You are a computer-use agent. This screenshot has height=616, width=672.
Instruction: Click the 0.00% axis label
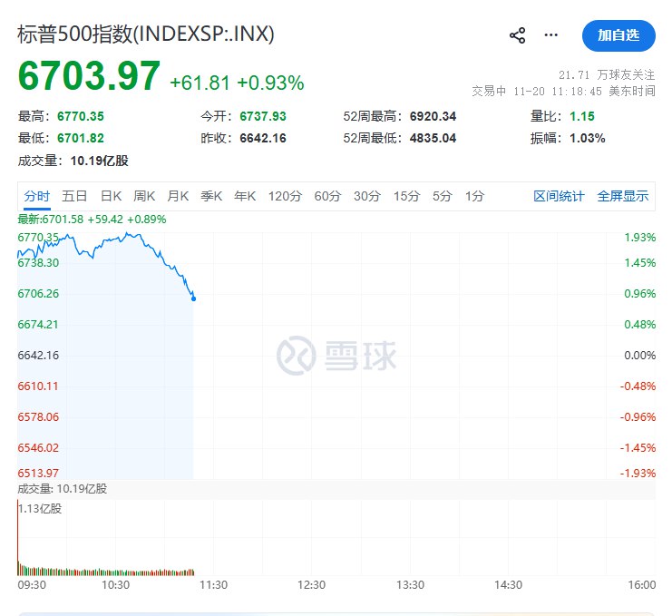[640, 356]
